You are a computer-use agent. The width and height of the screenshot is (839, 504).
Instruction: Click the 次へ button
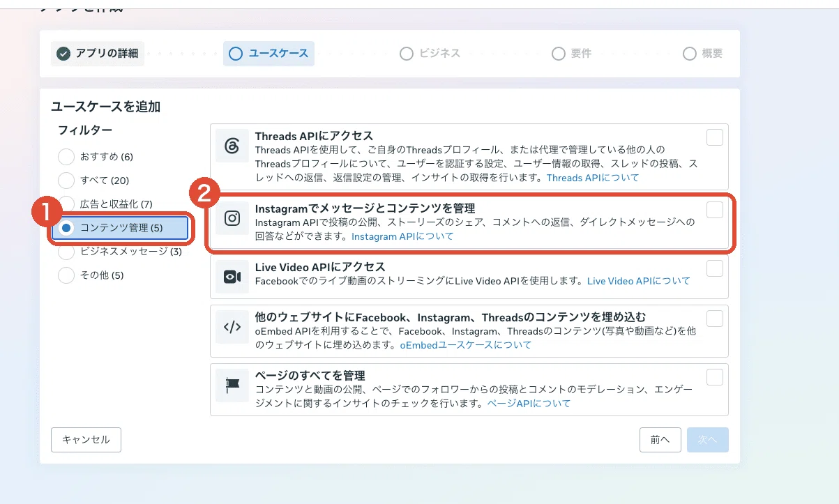[x=708, y=440]
